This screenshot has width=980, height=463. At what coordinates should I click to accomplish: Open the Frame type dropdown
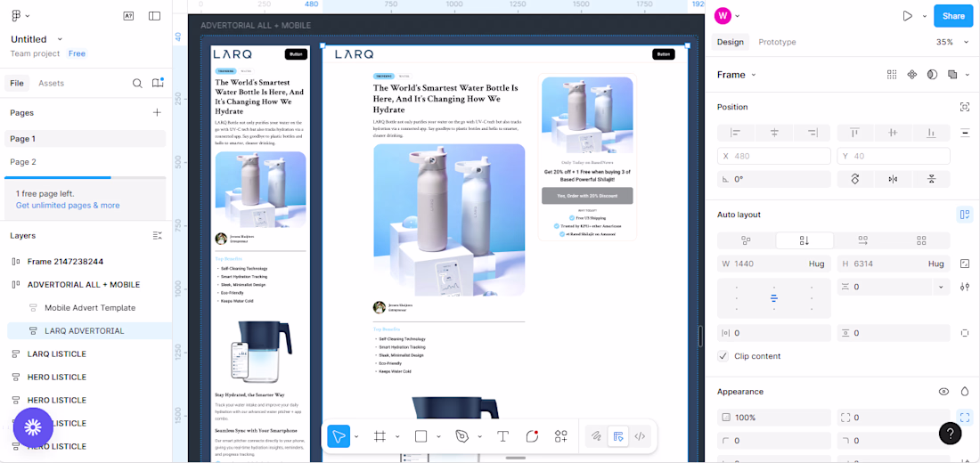(x=753, y=75)
